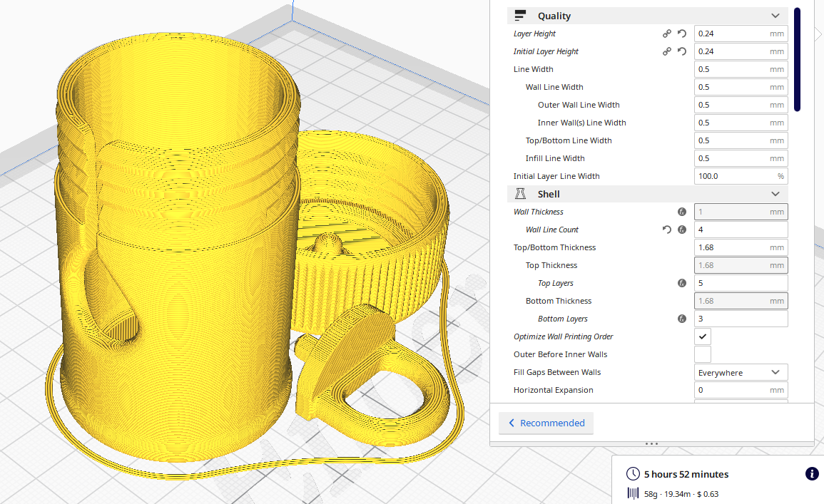Click the filament spool icon near 58g
The height and width of the screenshot is (504, 824).
[632, 493]
